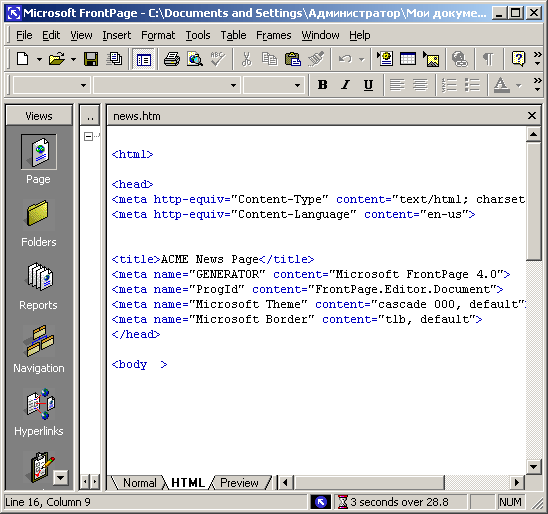Screen dimensions: 548x514
Task: Collapse the folder tree minus box
Action: tap(88, 136)
